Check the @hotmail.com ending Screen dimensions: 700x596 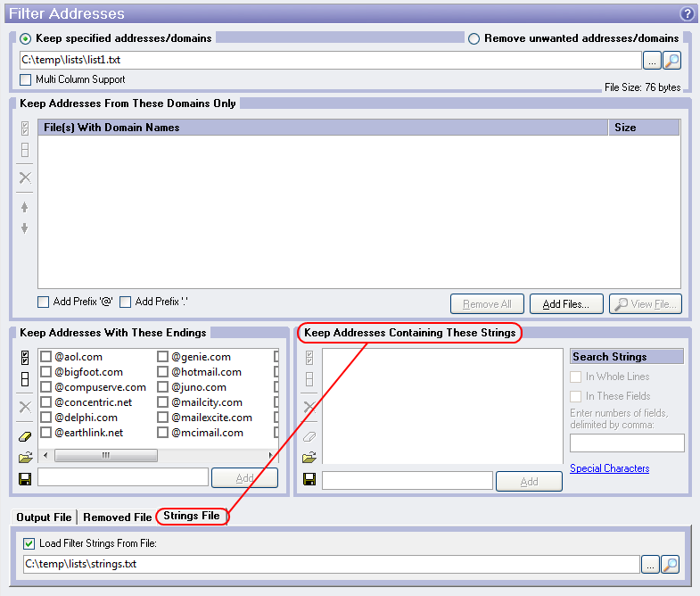click(x=163, y=372)
